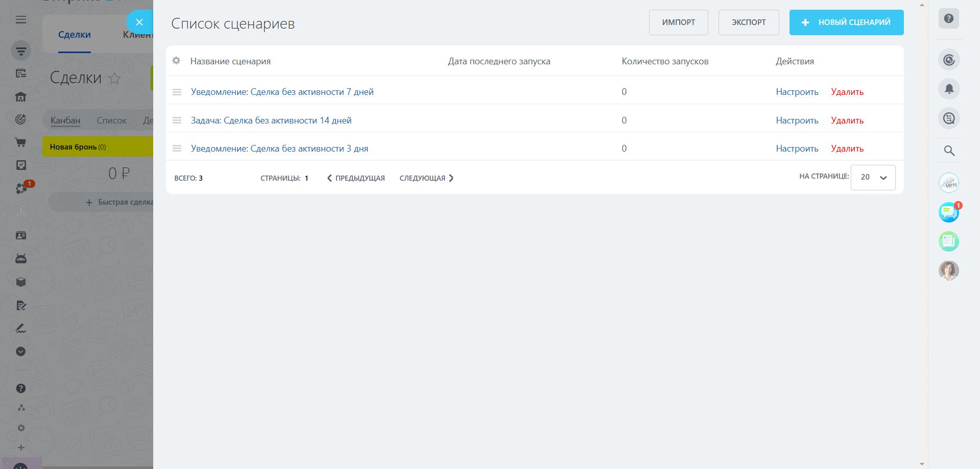
Task: Open the notifications bell icon
Action: click(x=948, y=89)
